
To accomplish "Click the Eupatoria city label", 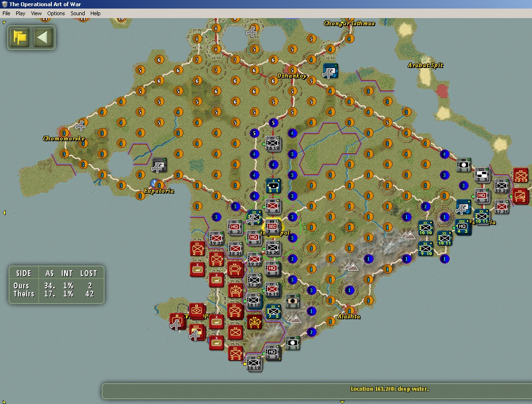I will (x=158, y=191).
